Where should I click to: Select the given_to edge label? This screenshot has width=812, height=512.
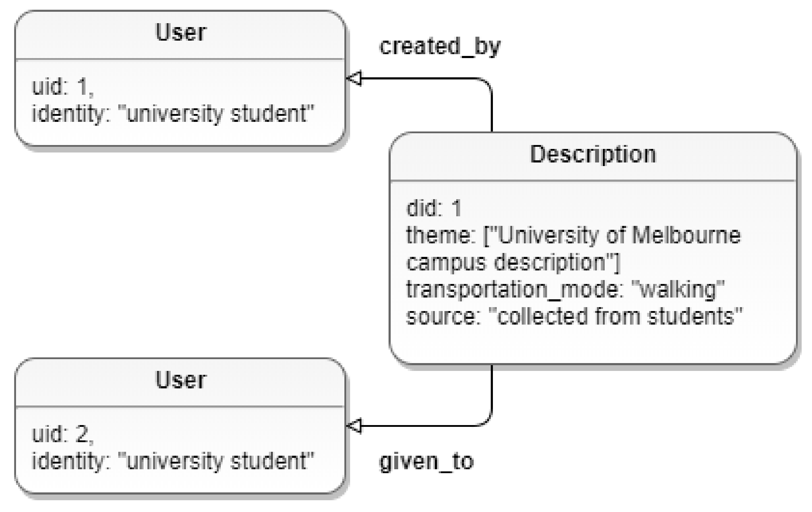[x=426, y=462]
